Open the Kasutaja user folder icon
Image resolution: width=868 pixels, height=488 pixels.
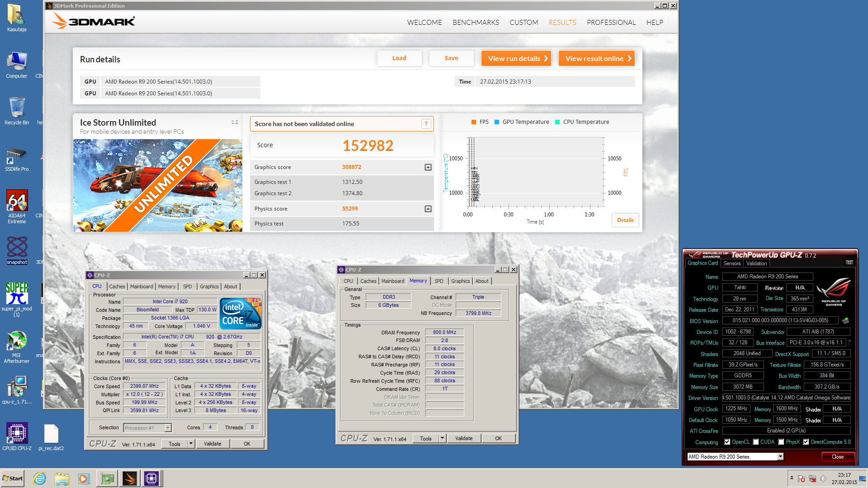tap(17, 18)
